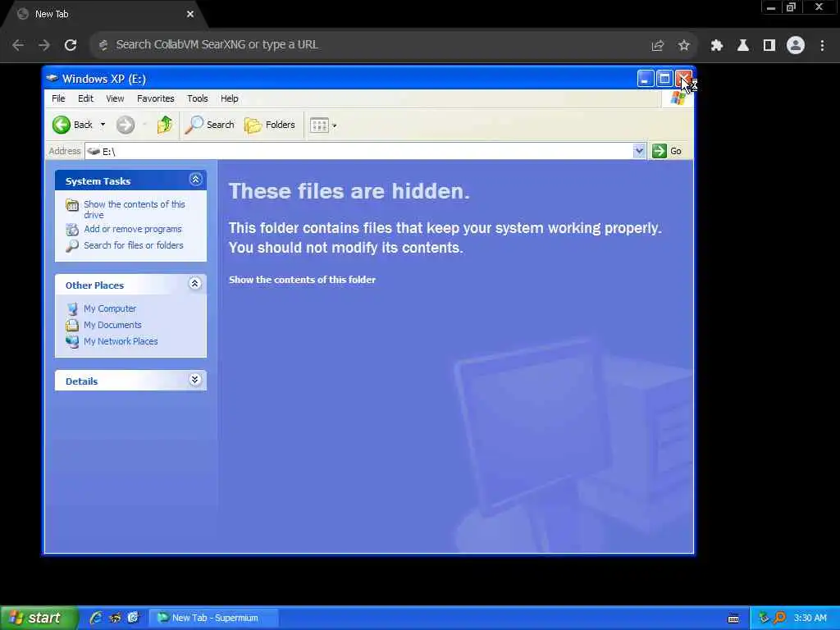Expand the Details panel
Image resolution: width=840 pixels, height=630 pixels.
pos(195,380)
